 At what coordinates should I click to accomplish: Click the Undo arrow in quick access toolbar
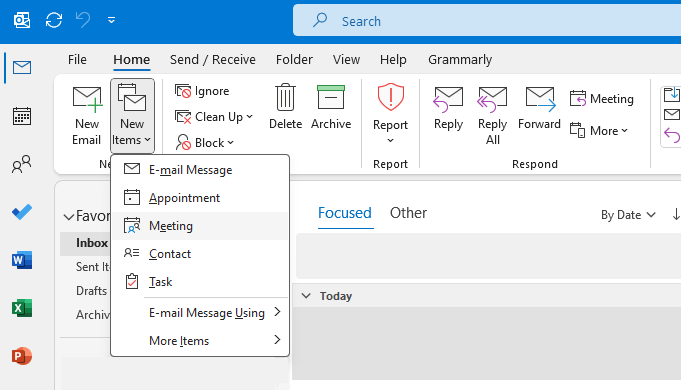pos(83,20)
